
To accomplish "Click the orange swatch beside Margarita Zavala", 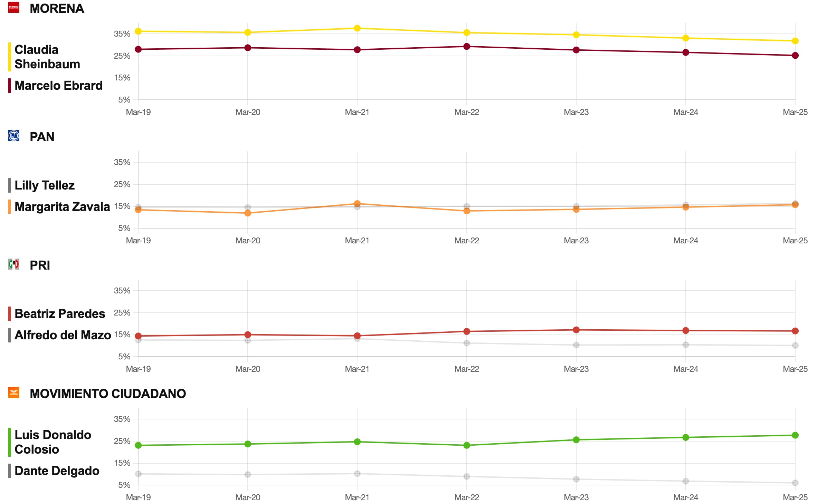I will [x=10, y=207].
